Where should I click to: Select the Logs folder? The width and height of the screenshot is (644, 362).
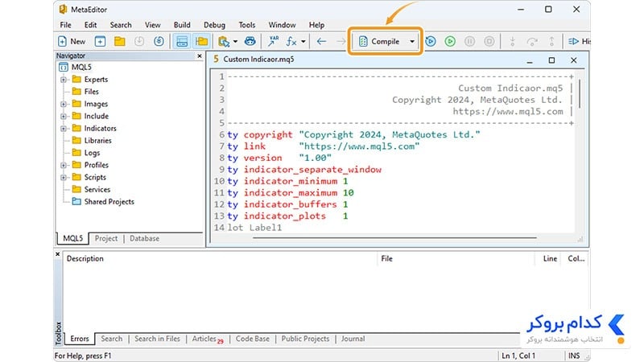pos(92,153)
